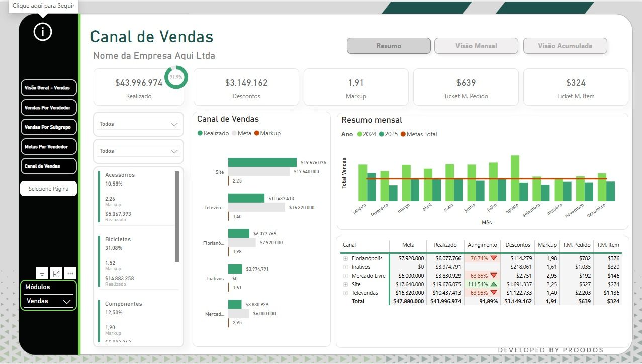Click the Markup KPI card 1,91
The width and height of the screenshot is (642, 364).
(x=356, y=87)
